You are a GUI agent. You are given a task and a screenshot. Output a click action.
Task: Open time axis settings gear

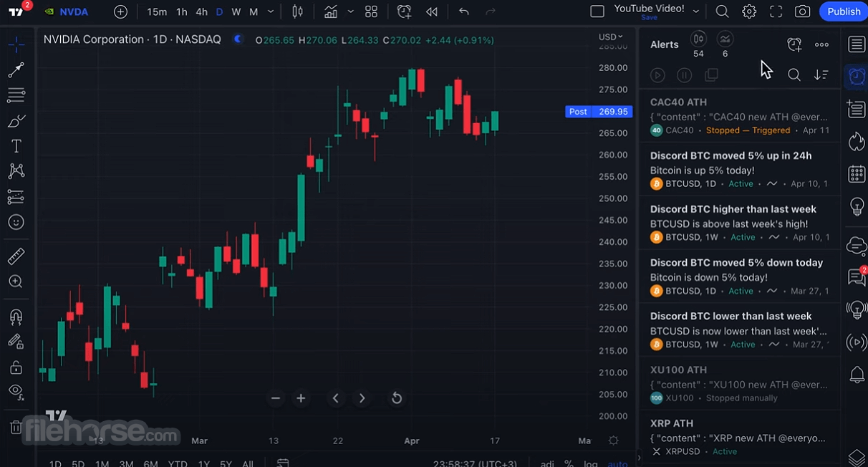(x=613, y=440)
